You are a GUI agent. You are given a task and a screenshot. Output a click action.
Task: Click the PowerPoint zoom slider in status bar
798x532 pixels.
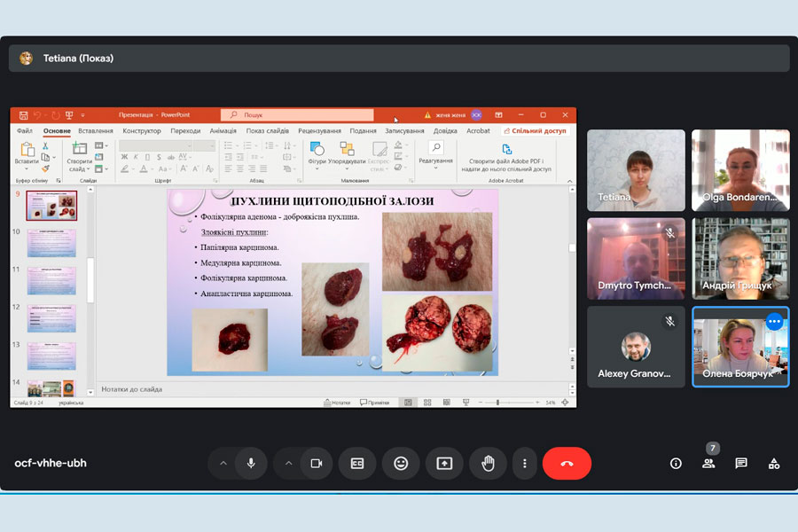tap(499, 403)
